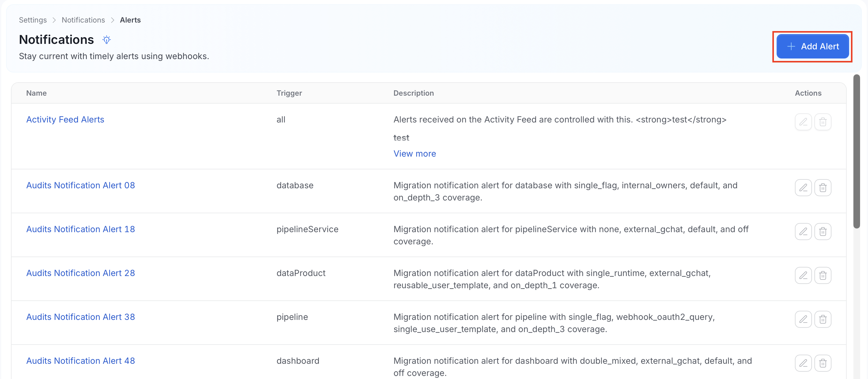The height and width of the screenshot is (379, 868).
Task: Go to Notifications breadcrumb
Action: pyautogui.click(x=83, y=20)
